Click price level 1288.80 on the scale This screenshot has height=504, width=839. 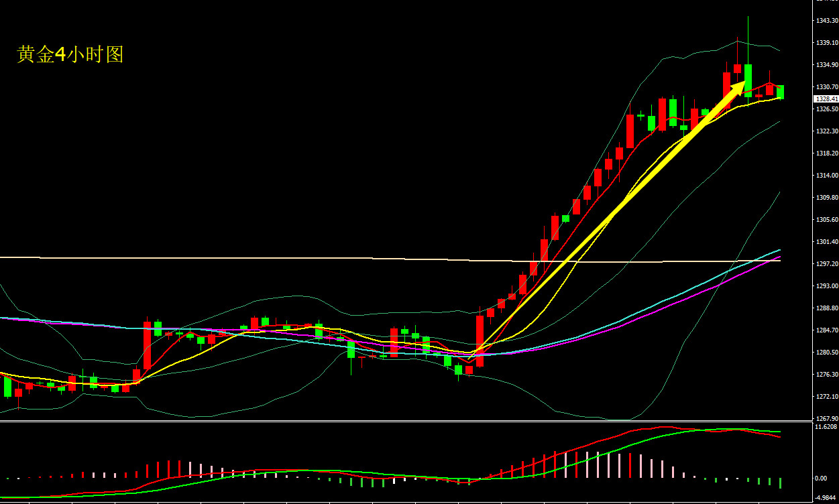tap(826, 308)
